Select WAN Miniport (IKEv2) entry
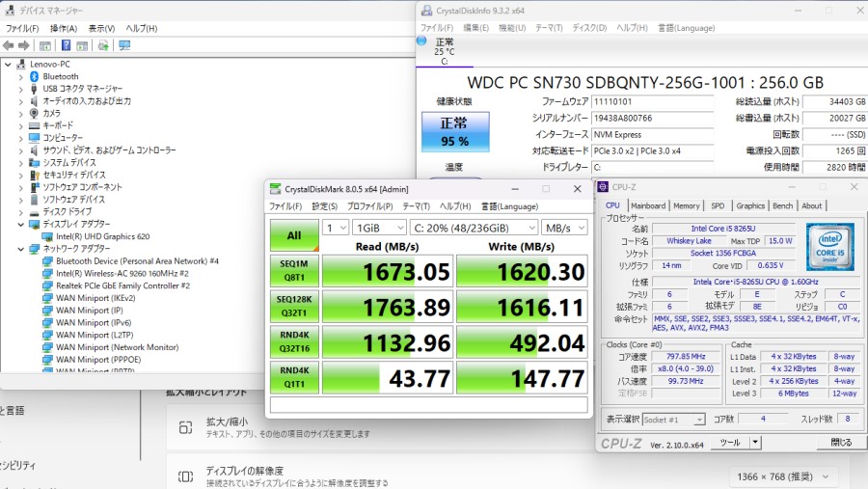This screenshot has height=489, width=868. 95,298
